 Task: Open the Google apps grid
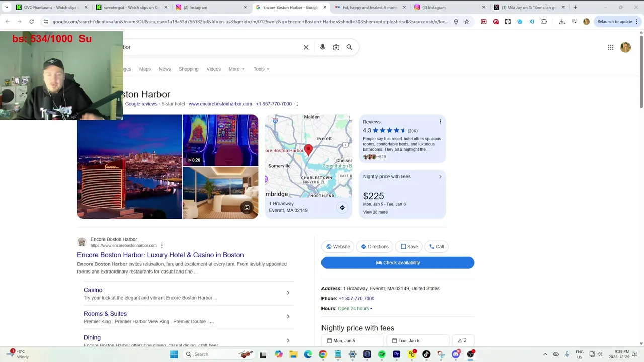611,47
